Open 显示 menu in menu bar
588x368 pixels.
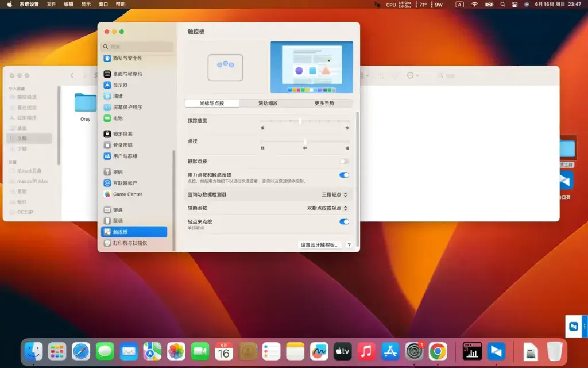[x=86, y=4]
